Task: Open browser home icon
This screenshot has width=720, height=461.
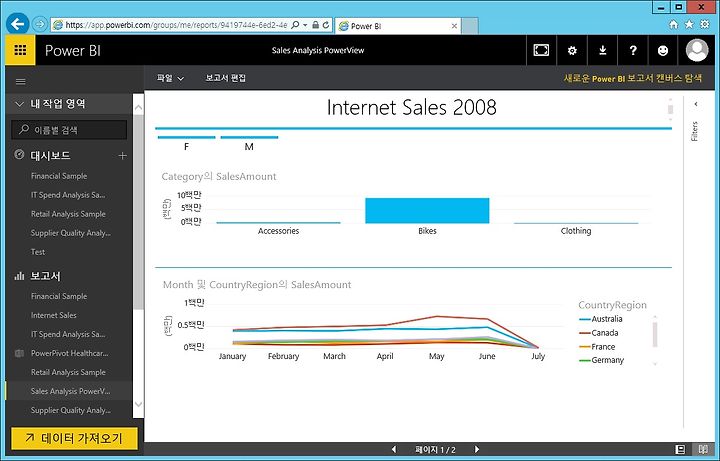Action: (673, 24)
